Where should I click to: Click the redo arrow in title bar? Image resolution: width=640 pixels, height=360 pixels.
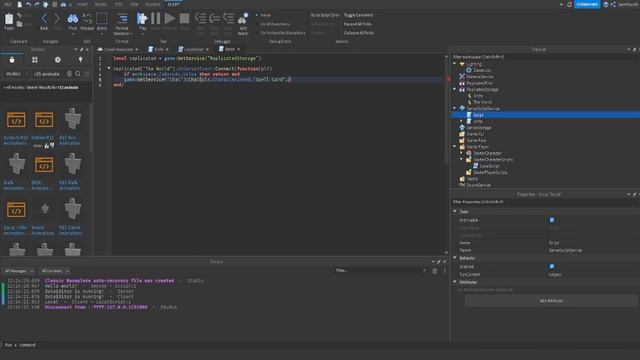tap(37, 4)
